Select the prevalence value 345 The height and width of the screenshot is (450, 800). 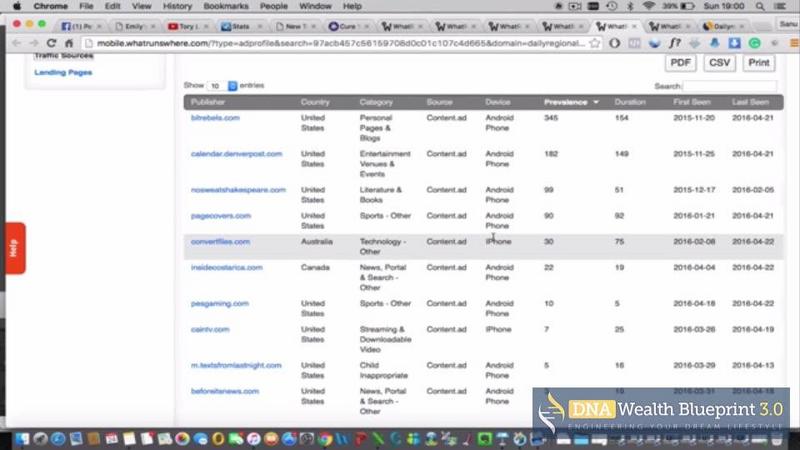551,118
